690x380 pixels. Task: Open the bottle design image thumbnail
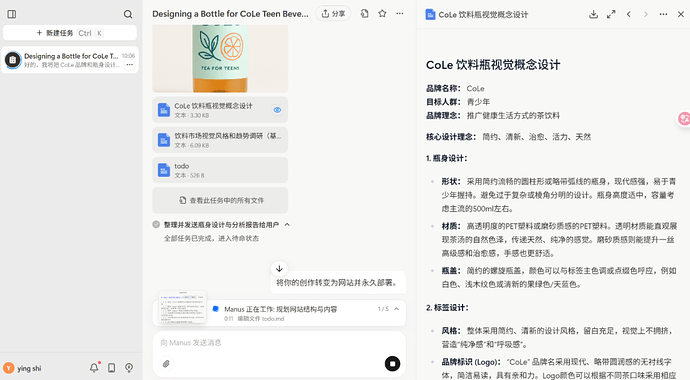pos(220,58)
